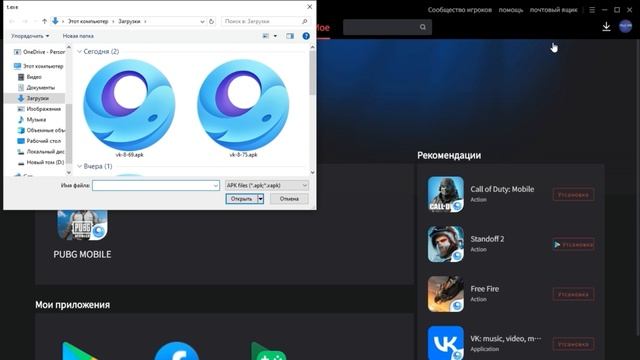Image resolution: width=640 pixels, height=360 pixels.
Task: Open помощь in GameLoop header
Action: (511, 10)
